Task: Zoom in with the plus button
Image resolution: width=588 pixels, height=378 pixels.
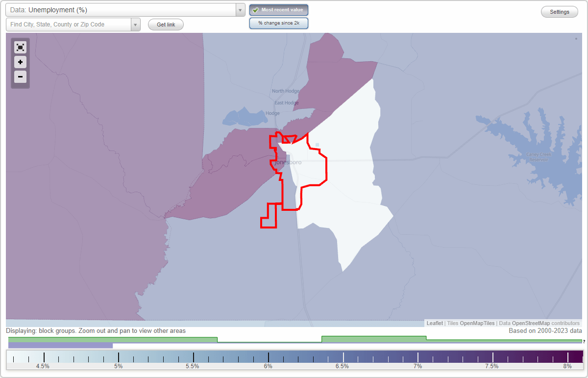Action: tap(20, 62)
